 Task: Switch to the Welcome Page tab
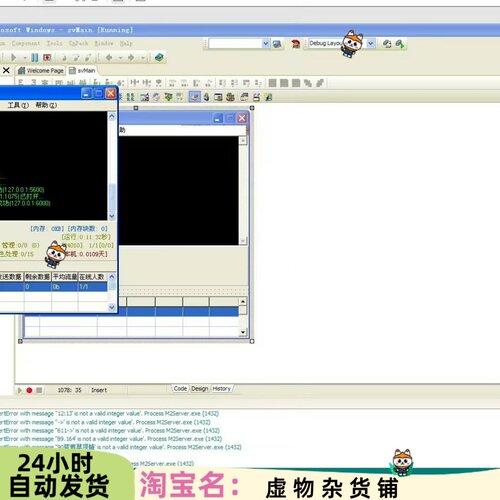tap(41, 71)
